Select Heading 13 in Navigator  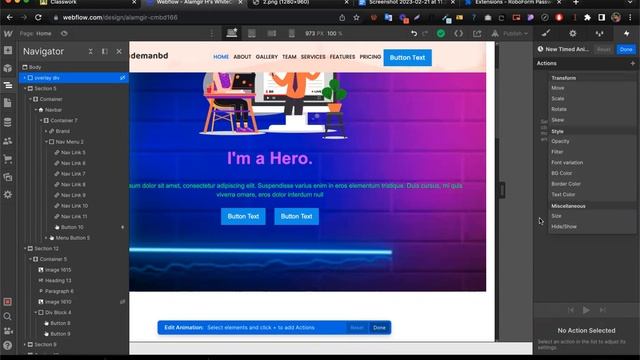(74, 280)
